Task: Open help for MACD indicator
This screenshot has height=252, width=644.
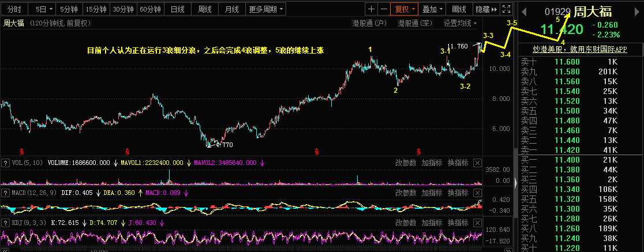Action: [x=5, y=193]
